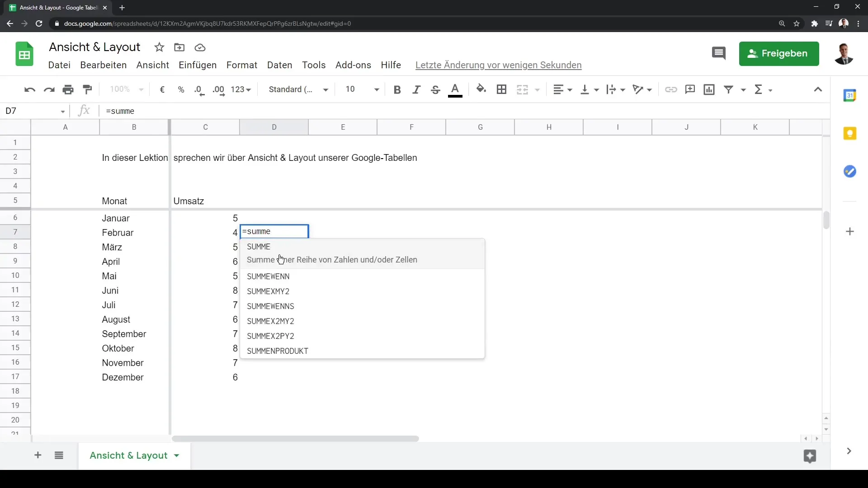This screenshot has height=488, width=868.
Task: Select the Paint format tool
Action: 88,89
